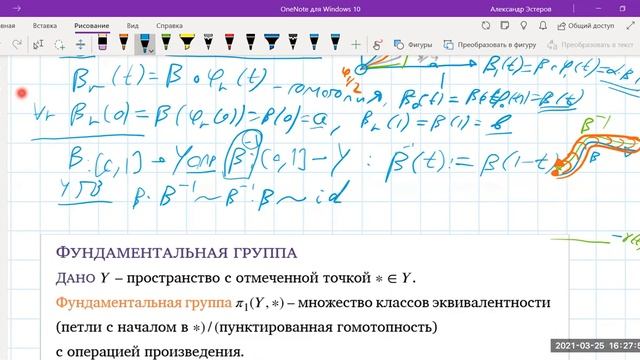The width and height of the screenshot is (640, 360).
Task: Click the line starting with ДАНО Y
Action: click(236, 278)
